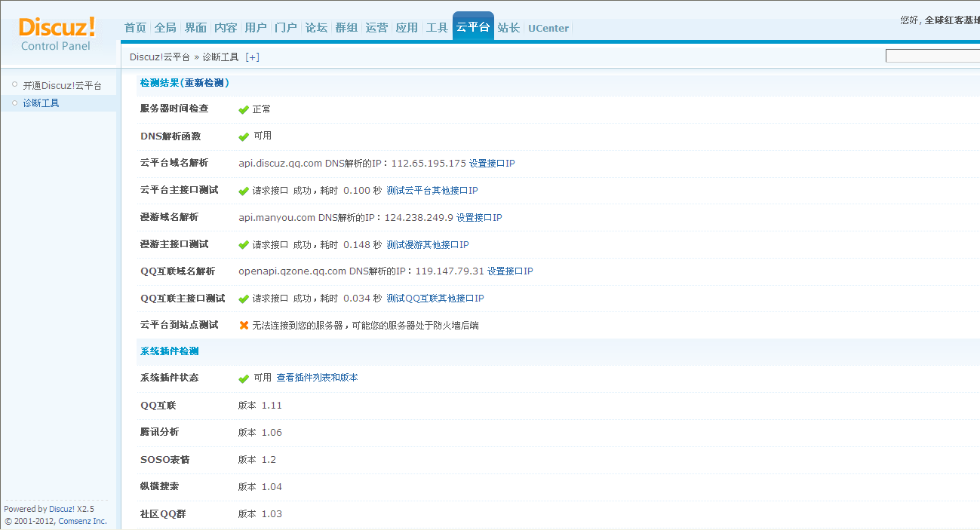
Task: Open the 站长 menu
Action: (509, 28)
